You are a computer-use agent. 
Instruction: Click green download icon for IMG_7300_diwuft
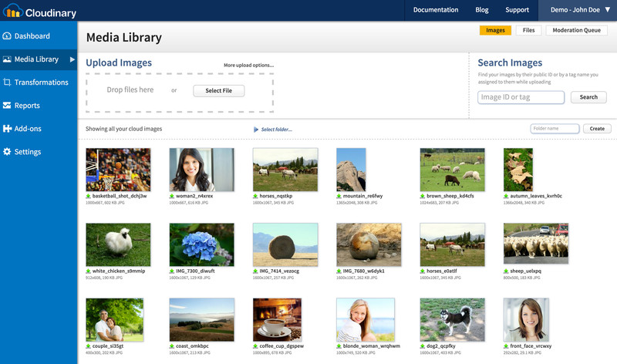(x=172, y=271)
